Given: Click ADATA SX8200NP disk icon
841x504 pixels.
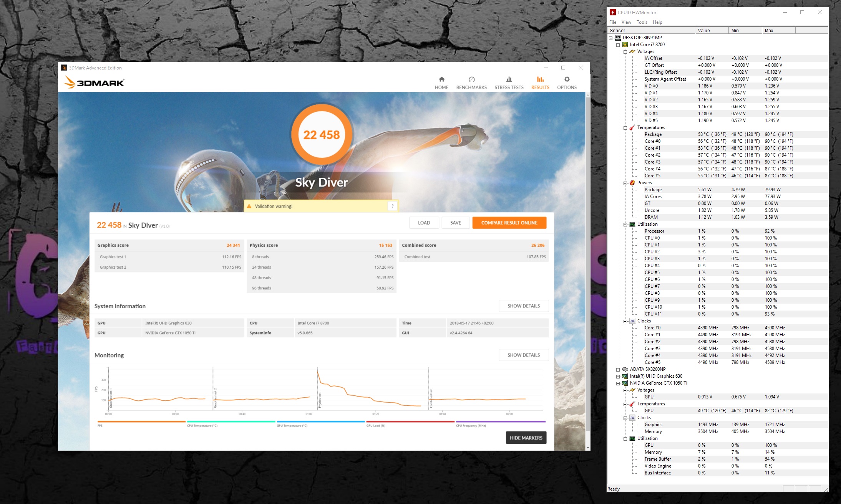Looking at the screenshot, I should [625, 369].
